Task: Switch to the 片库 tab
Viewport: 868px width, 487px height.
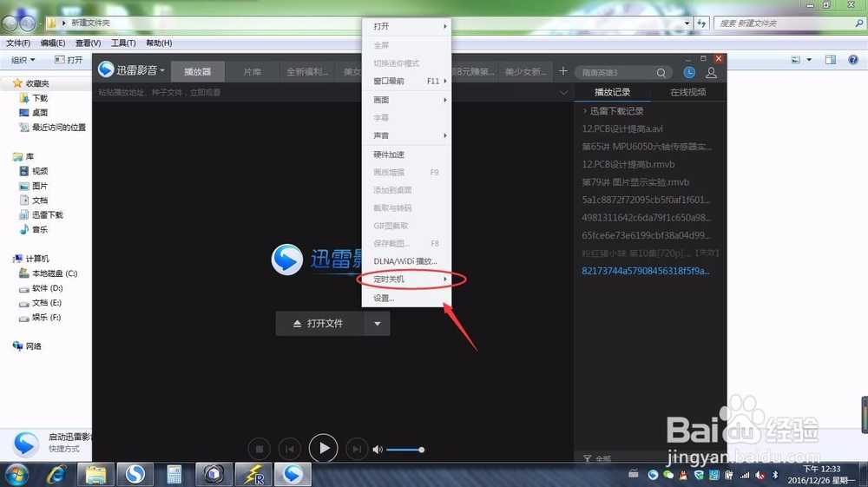Action: [x=253, y=71]
